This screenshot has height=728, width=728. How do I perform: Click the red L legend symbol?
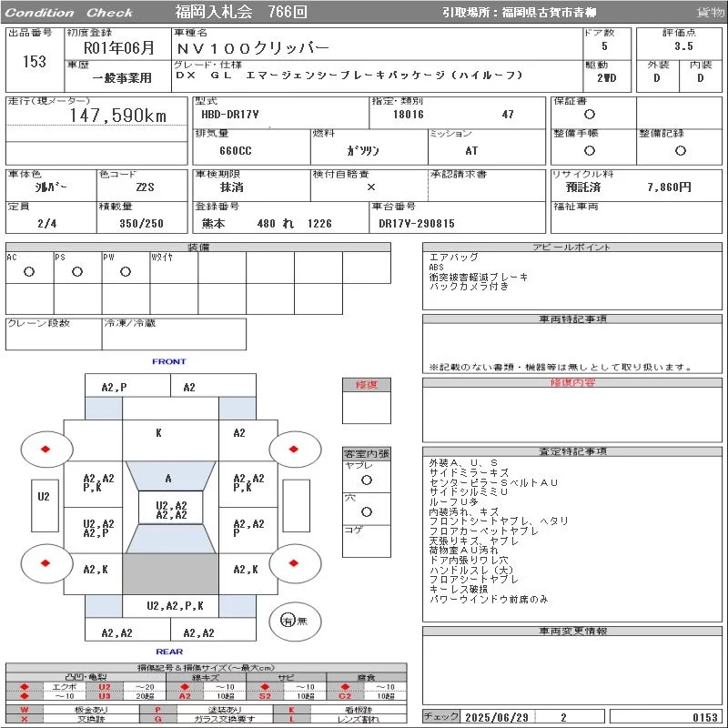[291, 719]
